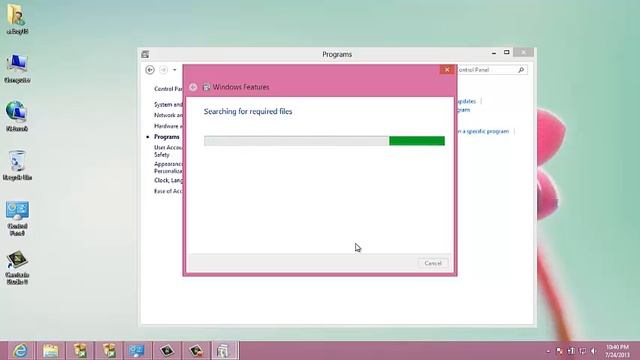Click Cancel in the Windows Features dialog
The image size is (640, 360).
pos(433,263)
